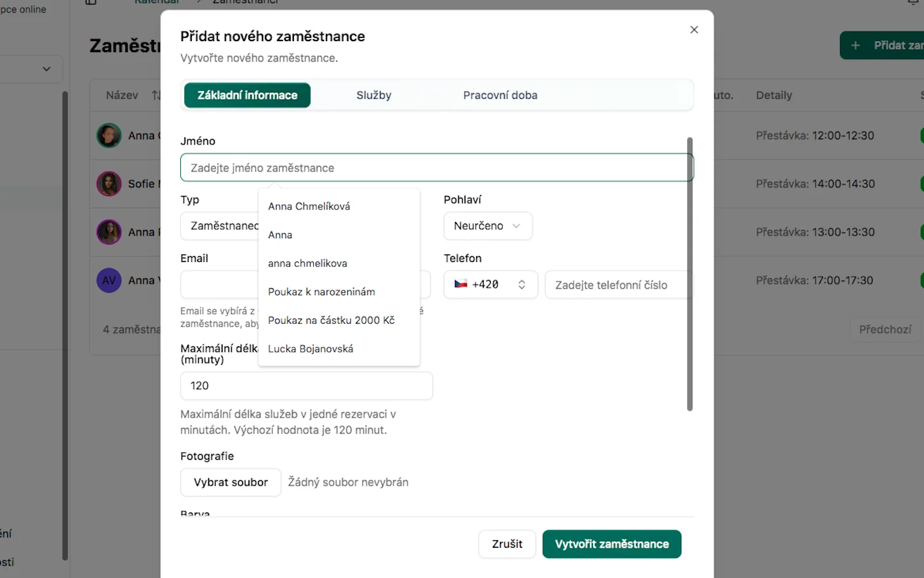The height and width of the screenshot is (578, 924).
Task: Expand the left sidebar chevron dropdown
Action: 46,69
